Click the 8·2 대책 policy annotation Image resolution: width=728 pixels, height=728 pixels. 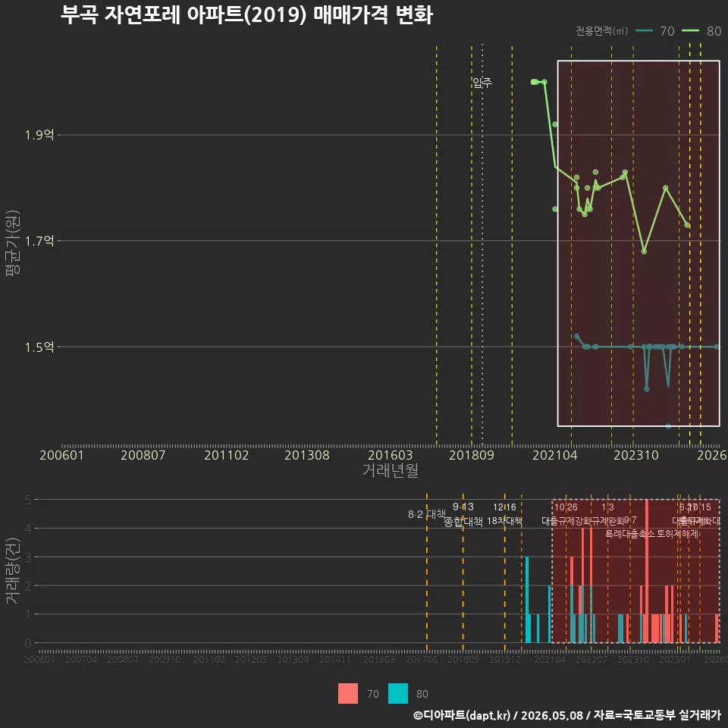click(x=427, y=514)
